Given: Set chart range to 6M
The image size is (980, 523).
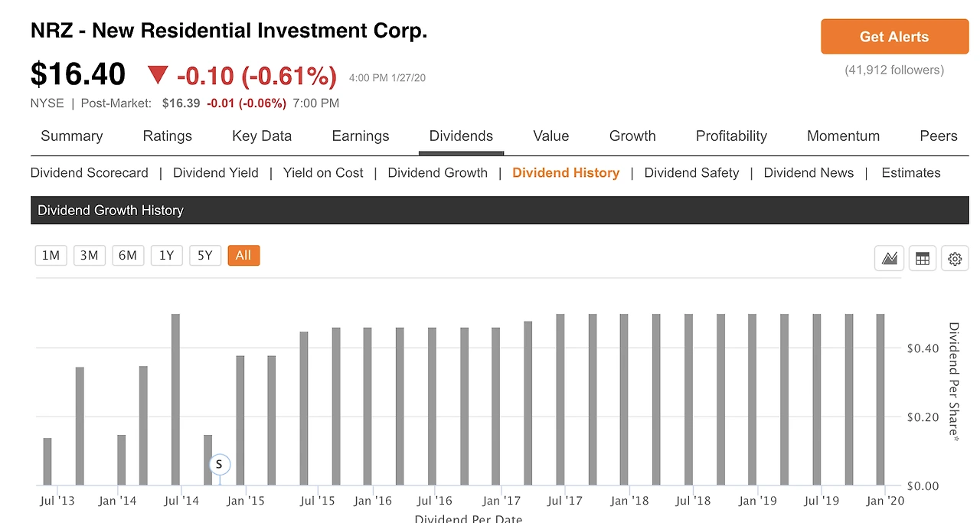Looking at the screenshot, I should pyautogui.click(x=128, y=256).
